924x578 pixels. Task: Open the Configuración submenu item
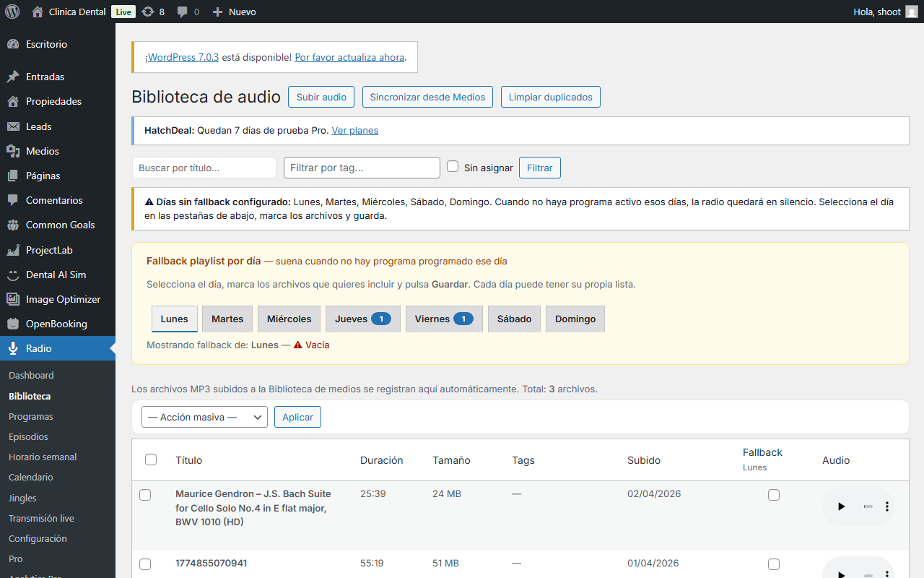click(38, 538)
